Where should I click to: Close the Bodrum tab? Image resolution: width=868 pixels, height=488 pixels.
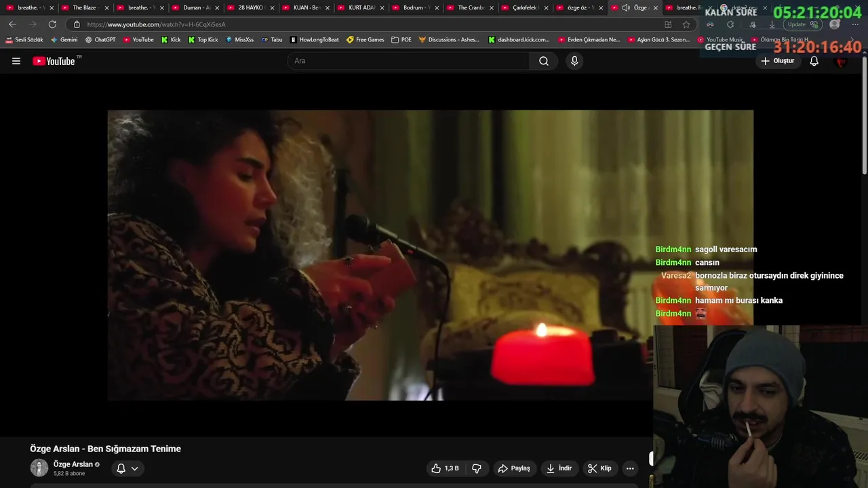[x=436, y=7]
